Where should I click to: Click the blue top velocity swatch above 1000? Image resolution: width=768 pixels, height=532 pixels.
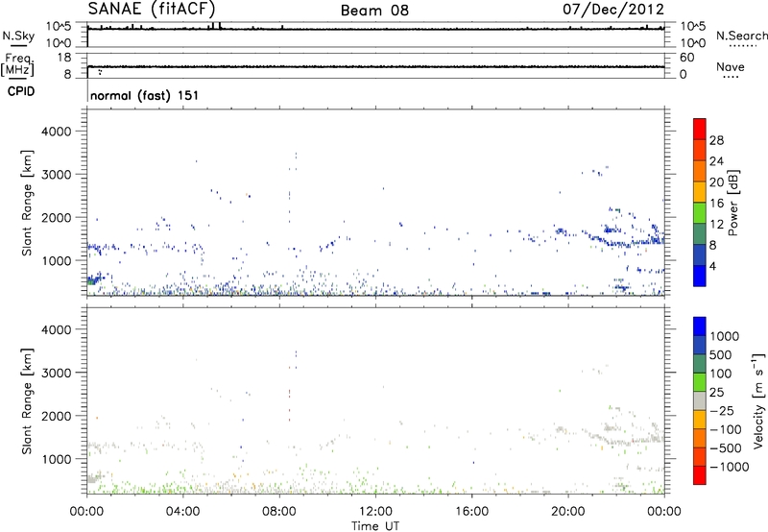click(x=700, y=326)
